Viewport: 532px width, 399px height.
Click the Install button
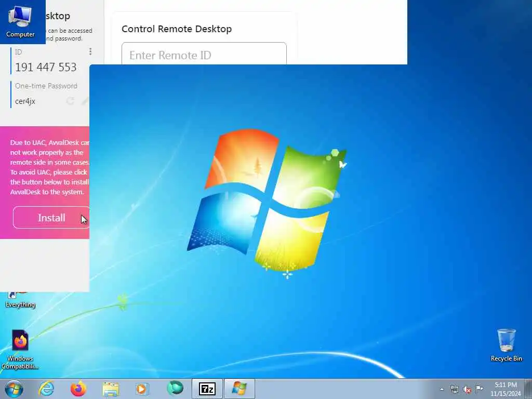pyautogui.click(x=51, y=218)
